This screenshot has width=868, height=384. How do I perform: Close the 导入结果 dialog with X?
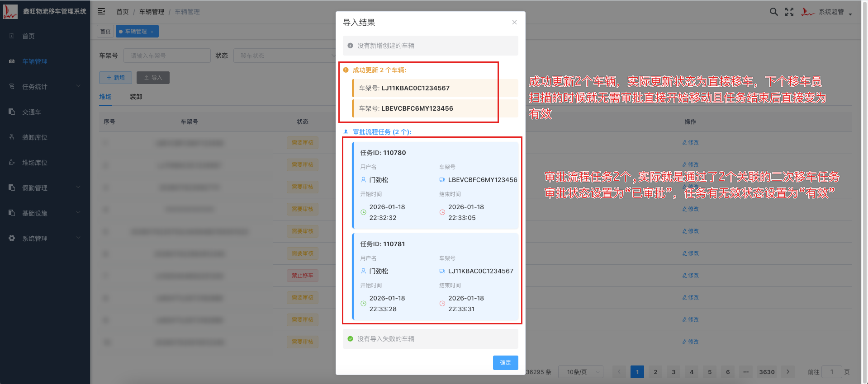point(514,22)
